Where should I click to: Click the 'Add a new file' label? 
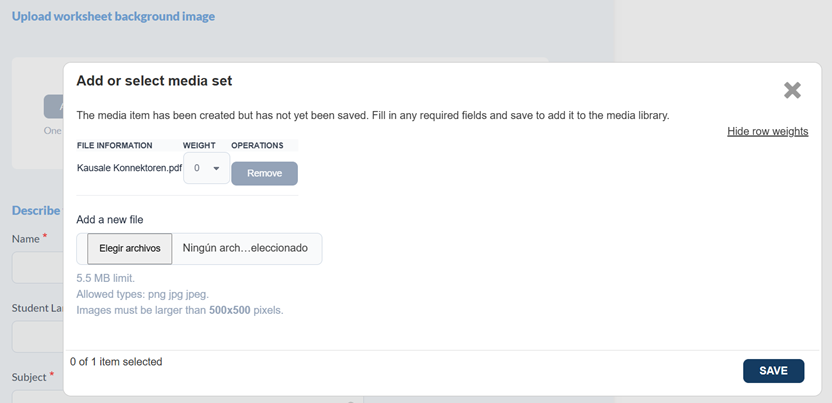tap(110, 219)
